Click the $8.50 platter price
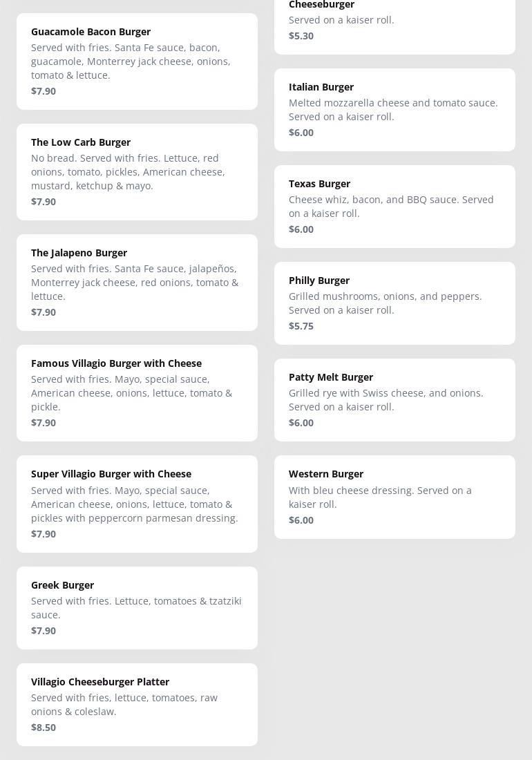The width and height of the screenshot is (532, 760). tap(44, 728)
